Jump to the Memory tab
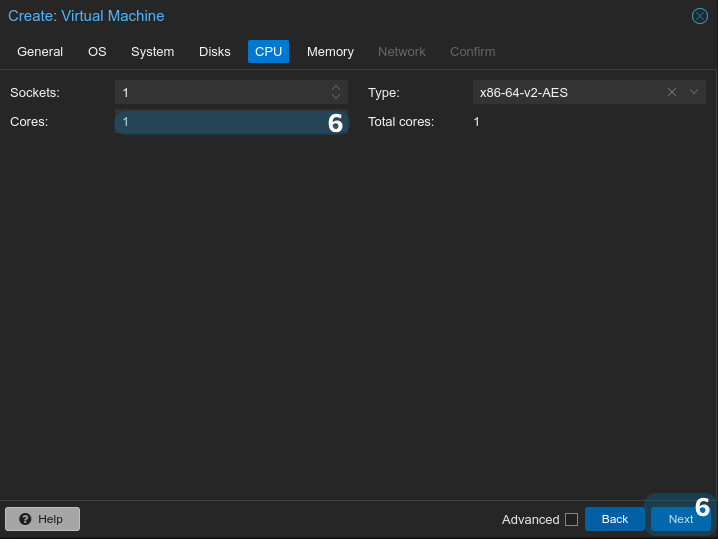This screenshot has width=718, height=539. (330, 51)
